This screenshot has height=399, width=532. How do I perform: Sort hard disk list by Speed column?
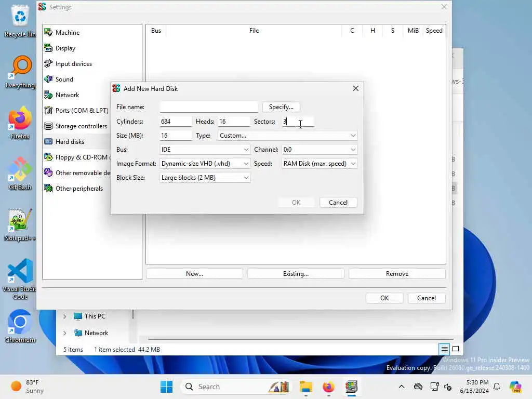pyautogui.click(x=434, y=31)
